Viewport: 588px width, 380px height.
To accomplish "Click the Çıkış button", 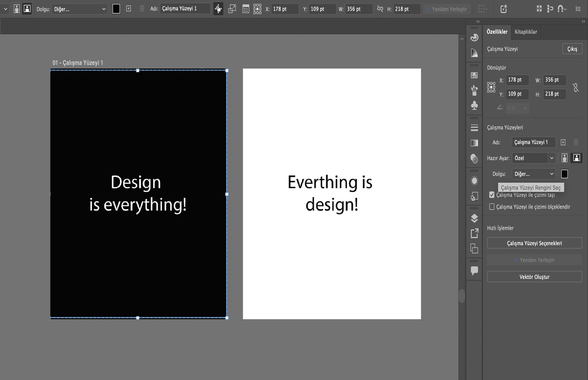I will click(572, 49).
